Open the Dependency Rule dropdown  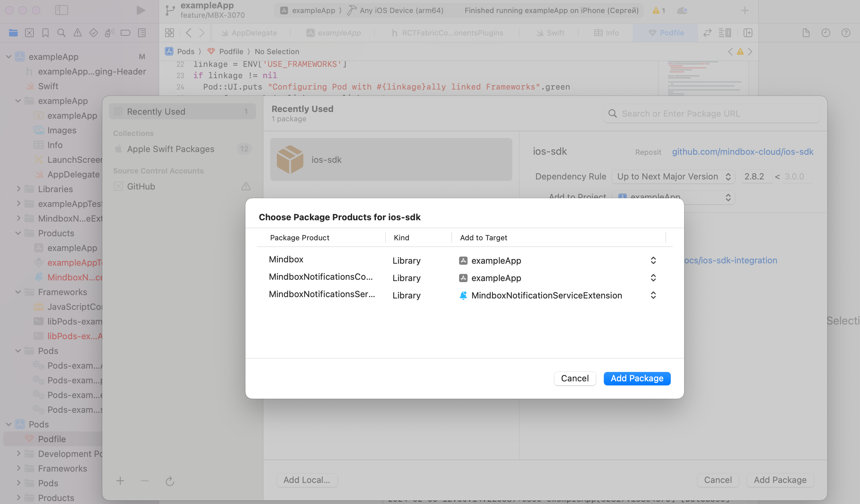(674, 176)
